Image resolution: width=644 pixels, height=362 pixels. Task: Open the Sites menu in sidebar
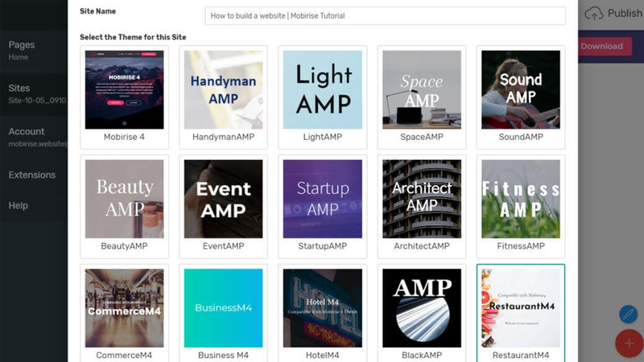click(x=19, y=88)
